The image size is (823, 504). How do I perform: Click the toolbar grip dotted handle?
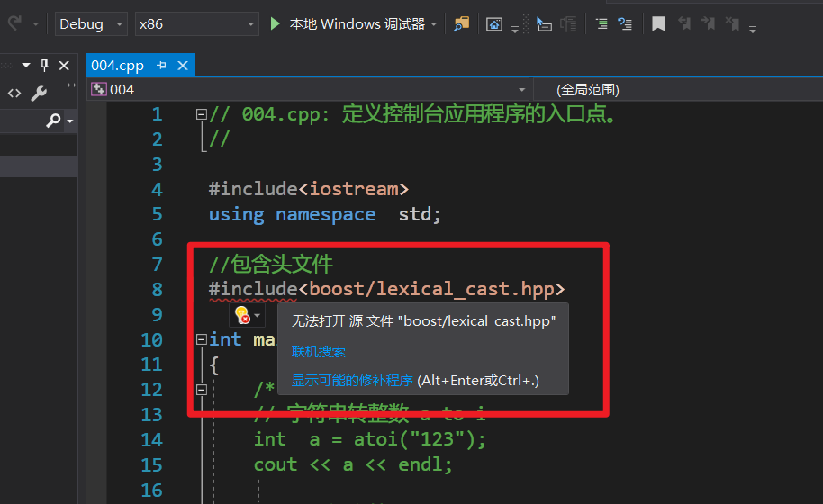(x=526, y=24)
